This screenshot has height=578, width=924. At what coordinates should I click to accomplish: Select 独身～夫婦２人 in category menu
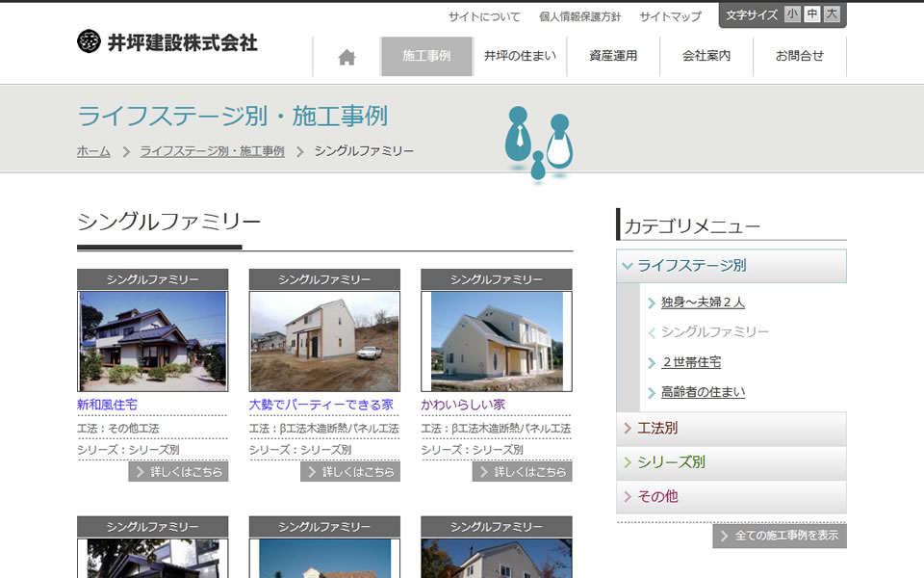click(x=703, y=302)
